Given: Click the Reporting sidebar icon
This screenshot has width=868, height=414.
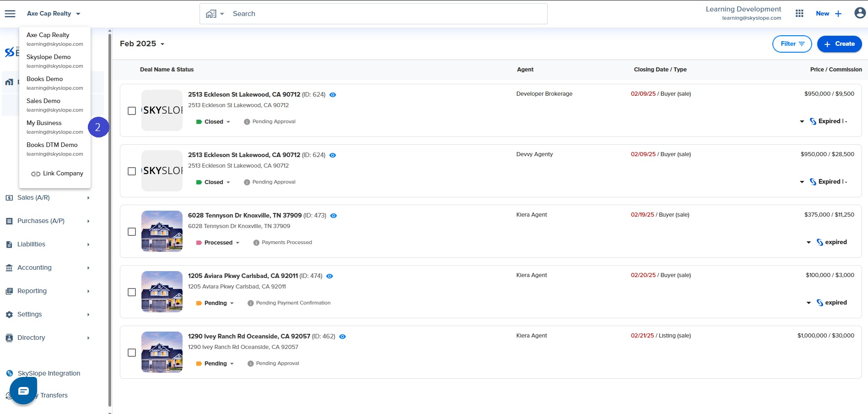Looking at the screenshot, I should pos(9,291).
